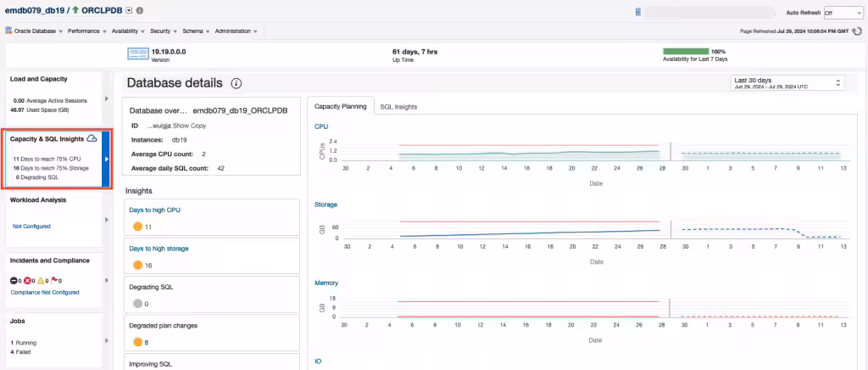Click the red critical incidents icon
This screenshot has height=370, width=868.
27,281
